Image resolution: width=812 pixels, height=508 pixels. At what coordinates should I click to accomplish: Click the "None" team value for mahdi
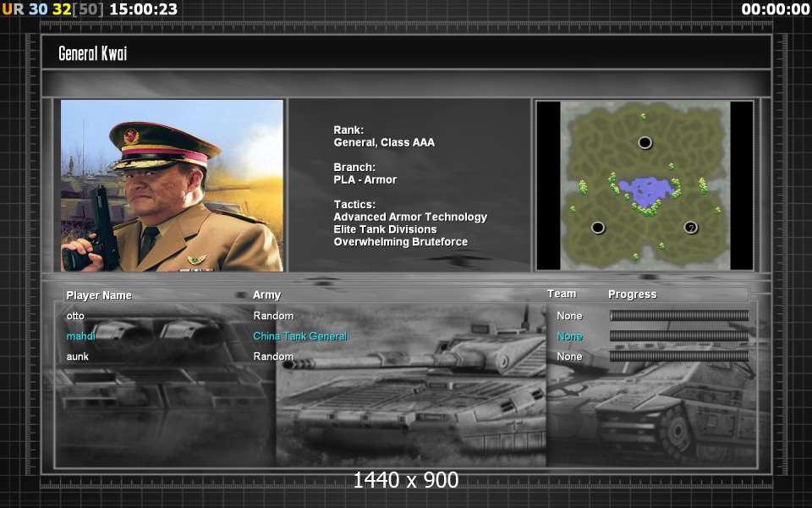coord(569,336)
